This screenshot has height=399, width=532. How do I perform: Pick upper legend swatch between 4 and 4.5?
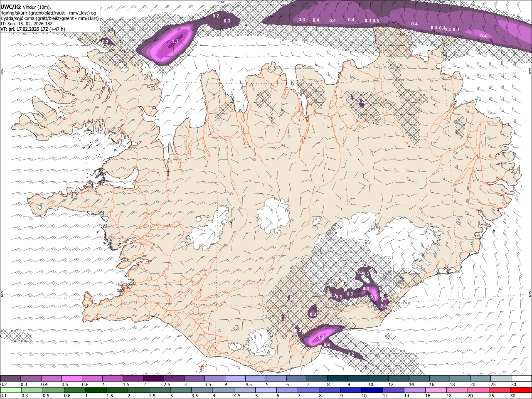(x=235, y=378)
